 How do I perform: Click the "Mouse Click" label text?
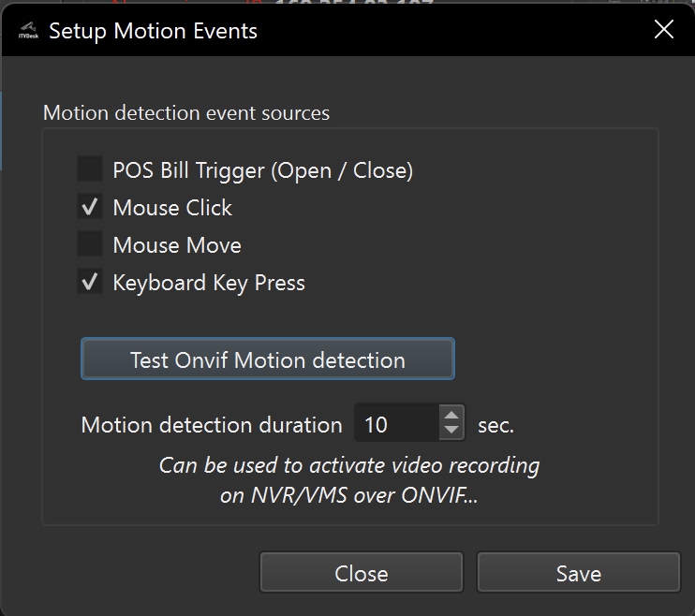(x=172, y=208)
